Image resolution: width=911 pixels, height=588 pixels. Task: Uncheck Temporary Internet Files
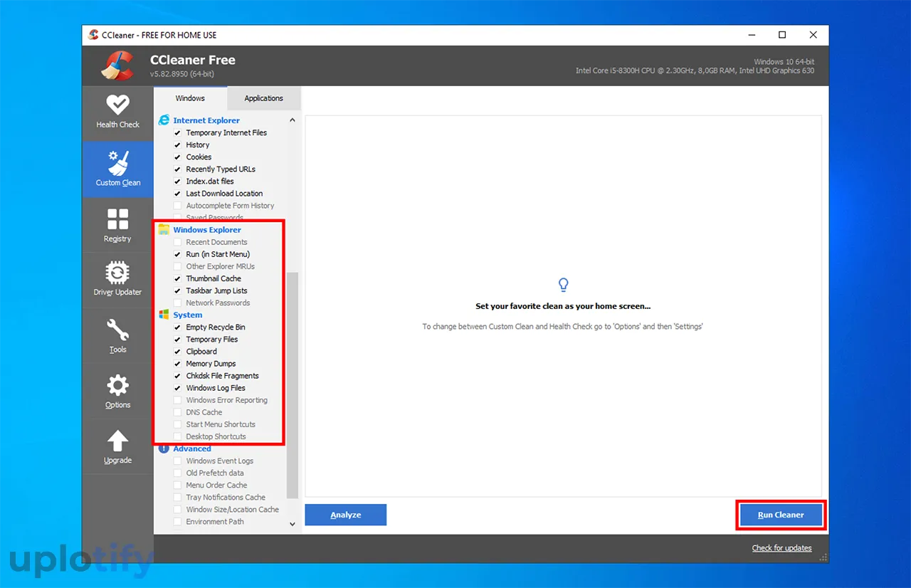[178, 133]
